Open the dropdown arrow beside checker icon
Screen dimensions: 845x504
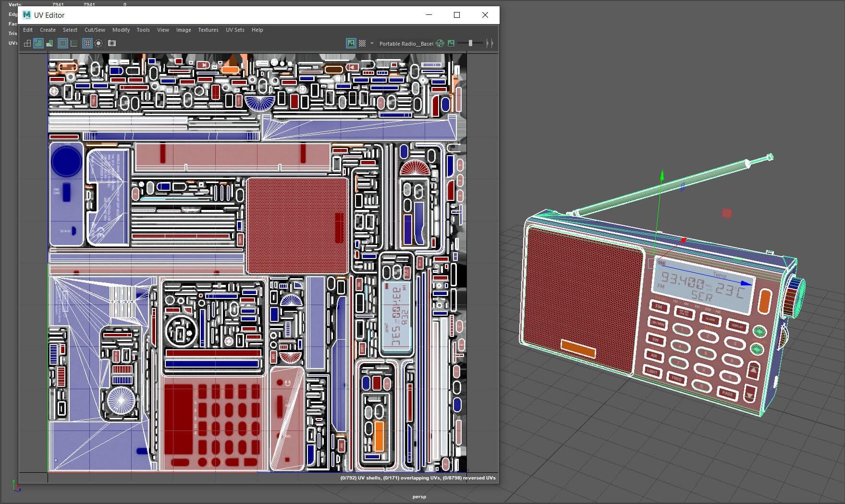(x=372, y=43)
